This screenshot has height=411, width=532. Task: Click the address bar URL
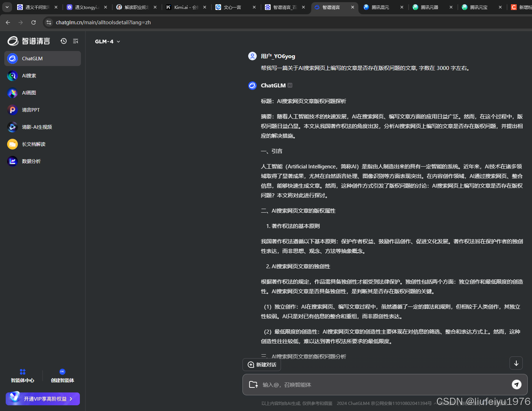pyautogui.click(x=103, y=22)
